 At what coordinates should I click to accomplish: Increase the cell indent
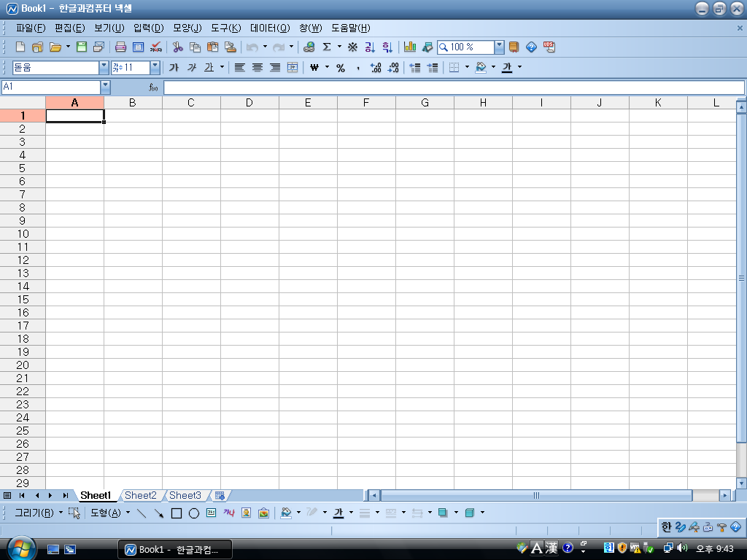(x=433, y=68)
